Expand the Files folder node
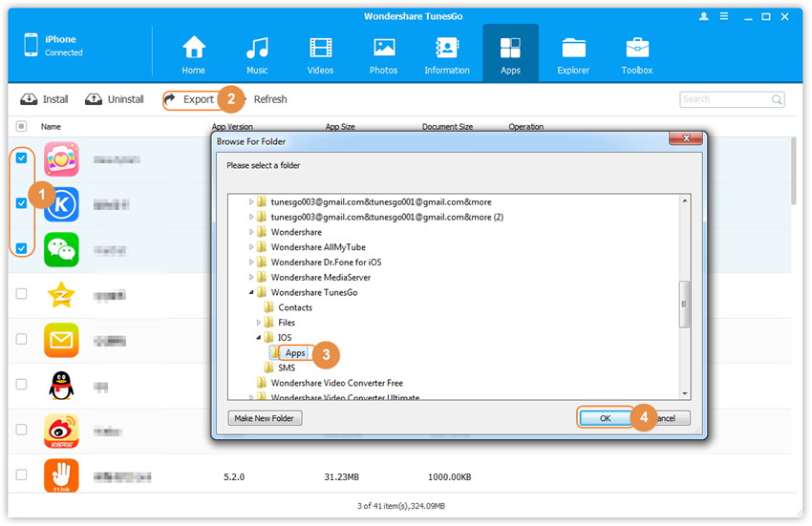 pyautogui.click(x=260, y=323)
